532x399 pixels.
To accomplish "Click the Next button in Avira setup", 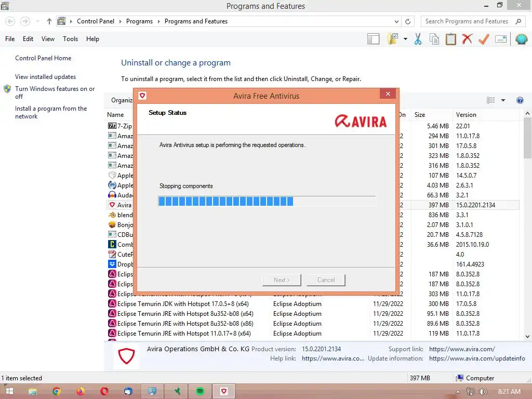I will tap(282, 280).
